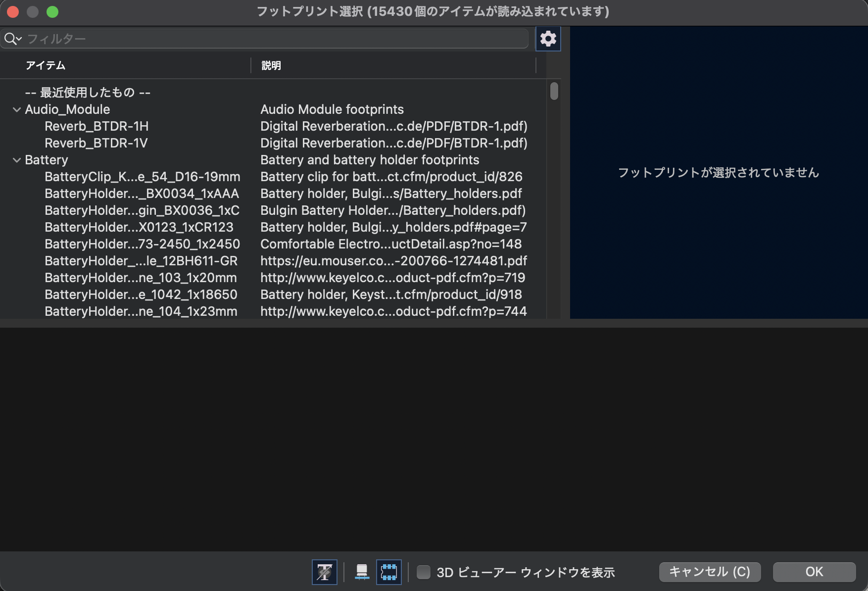Screen dimensions: 868x591
Task: Select Reverb_BTDR-1V footprint
Action: pos(96,143)
